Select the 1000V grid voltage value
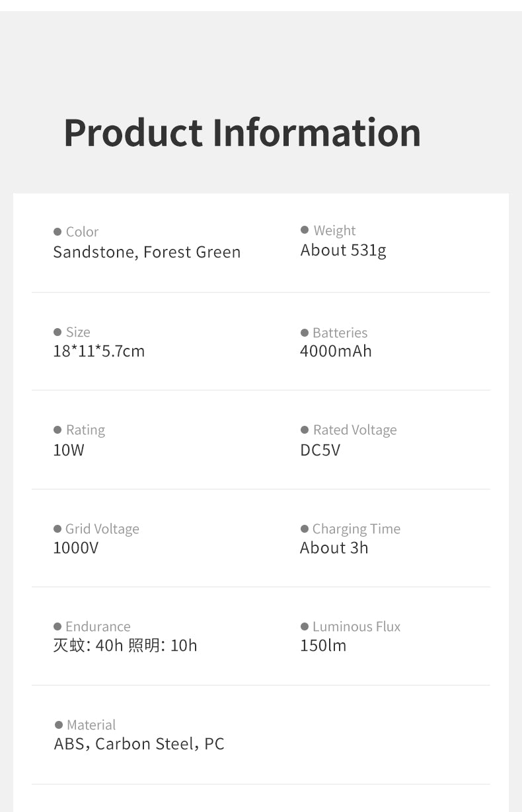The width and height of the screenshot is (522, 812). pos(75,548)
